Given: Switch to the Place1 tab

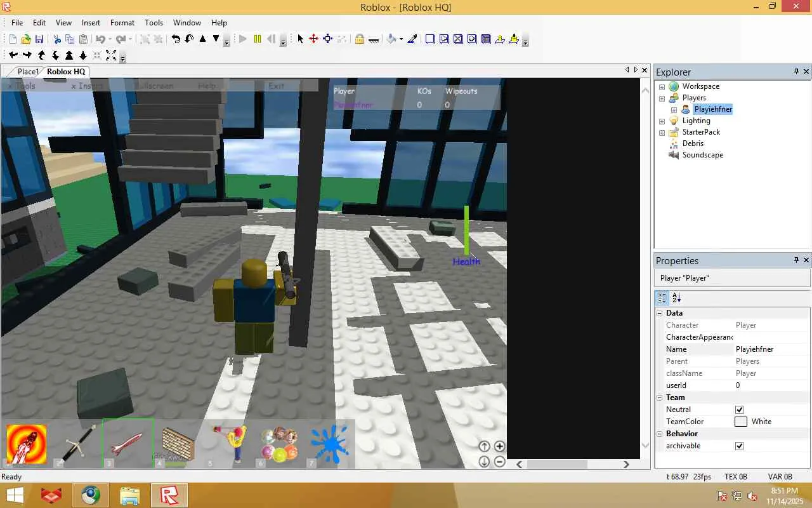Looking at the screenshot, I should point(28,72).
